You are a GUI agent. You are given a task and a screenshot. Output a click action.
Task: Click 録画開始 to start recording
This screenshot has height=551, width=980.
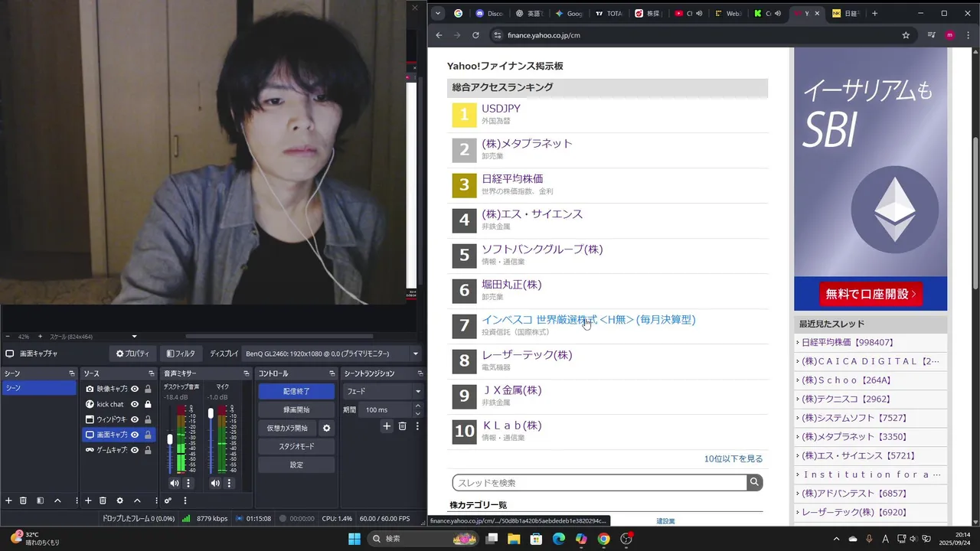tap(296, 409)
